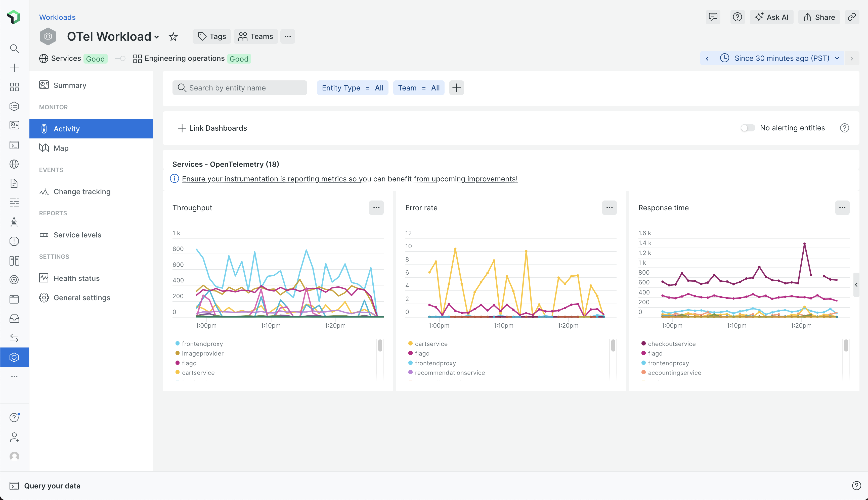This screenshot has height=500, width=868.
Task: Click the Link Dashboards button
Action: 212,128
